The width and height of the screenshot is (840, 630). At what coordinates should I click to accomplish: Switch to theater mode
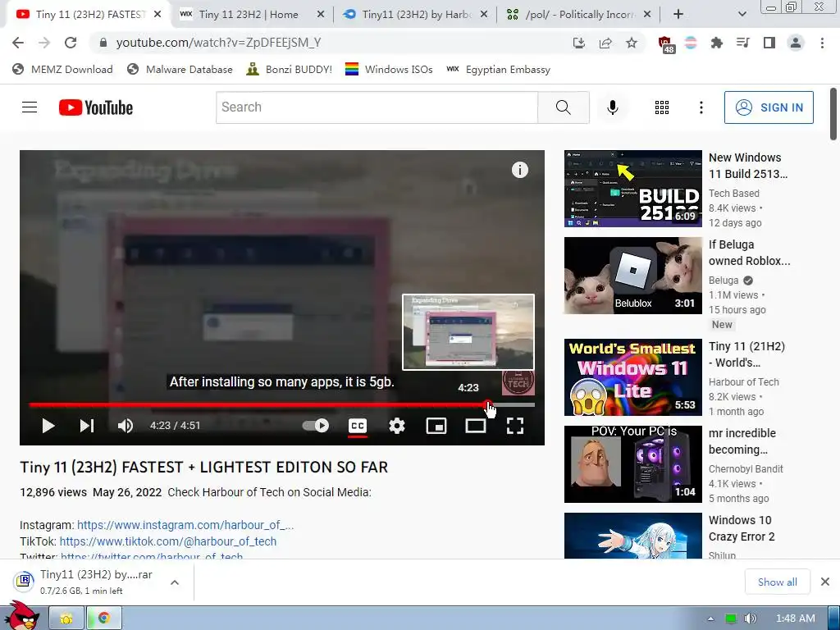coord(476,426)
